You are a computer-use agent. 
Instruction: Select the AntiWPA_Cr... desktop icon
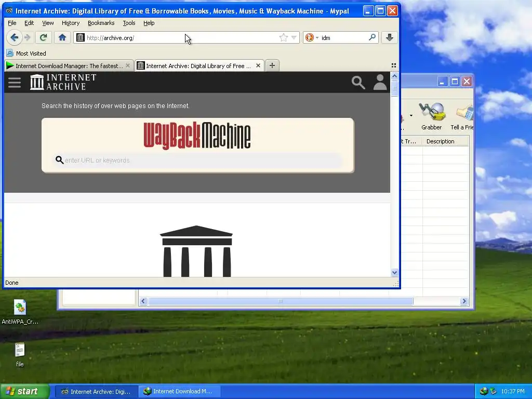(20, 312)
